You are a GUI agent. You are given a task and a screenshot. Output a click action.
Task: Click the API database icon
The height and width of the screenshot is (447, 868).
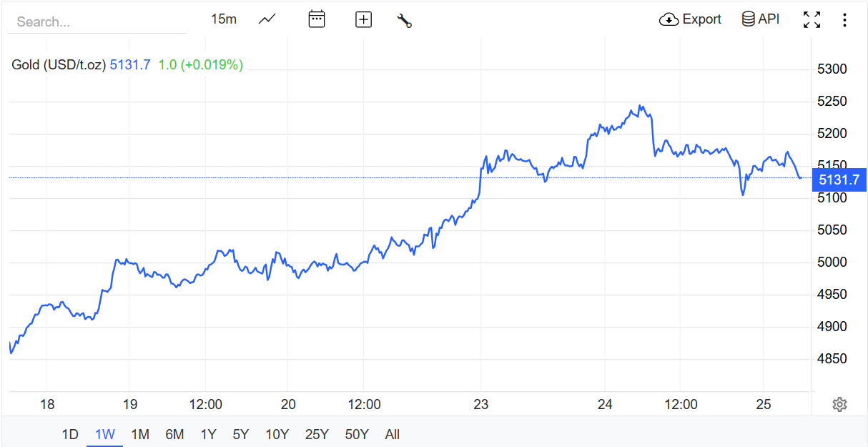749,19
